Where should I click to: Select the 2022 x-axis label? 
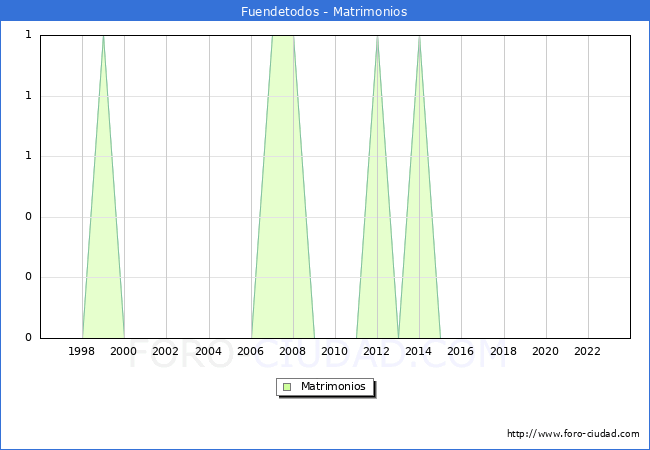(x=588, y=351)
